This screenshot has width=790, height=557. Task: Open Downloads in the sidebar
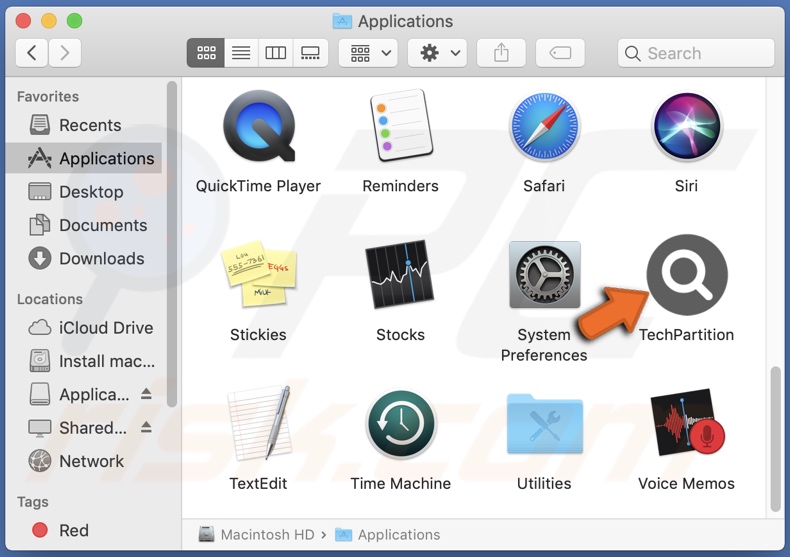[84, 258]
